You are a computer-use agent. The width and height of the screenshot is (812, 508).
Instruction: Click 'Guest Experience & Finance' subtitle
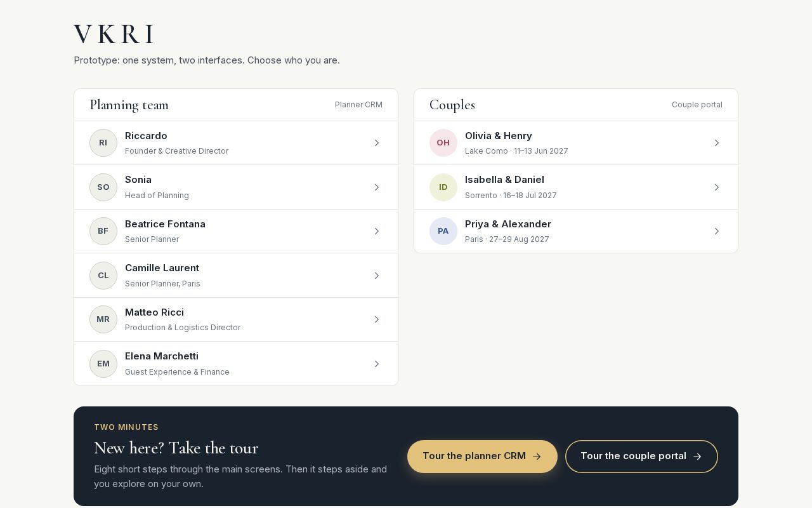click(x=177, y=372)
